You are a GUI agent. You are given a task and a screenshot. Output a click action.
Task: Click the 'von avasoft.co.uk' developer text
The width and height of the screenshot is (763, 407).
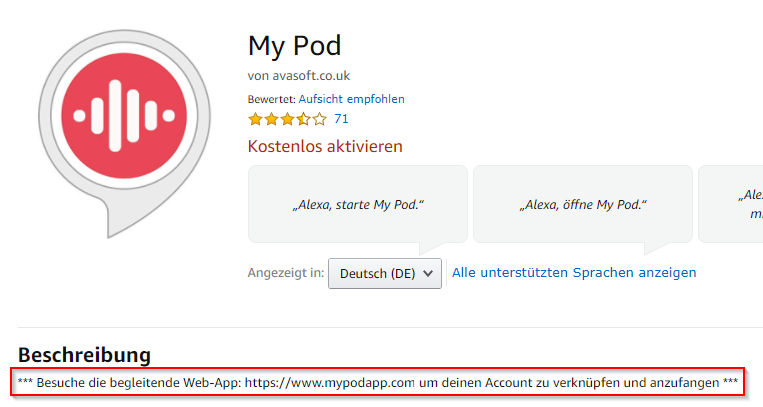299,76
